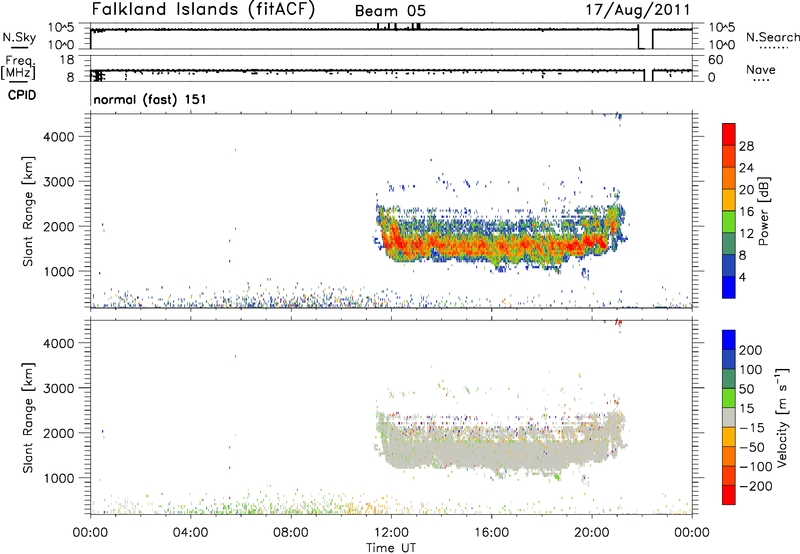Select orange Power colorbar segment between 20 and 24
This screenshot has height=554, width=800.
click(729, 178)
